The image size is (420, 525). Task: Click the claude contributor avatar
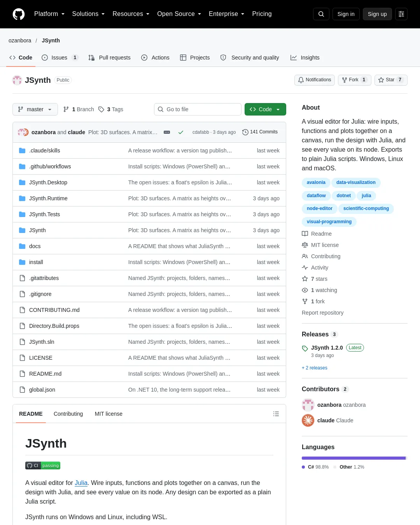[308, 420]
